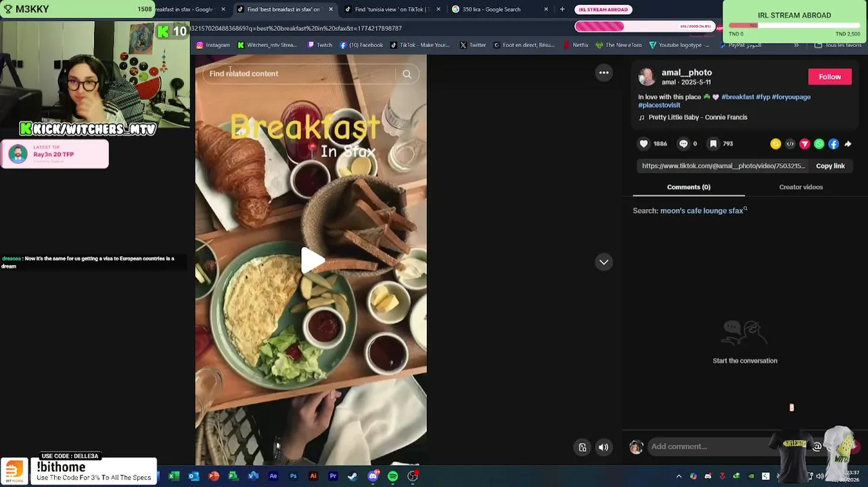
Task: Open the Twitch bookmark
Action: pos(320,45)
